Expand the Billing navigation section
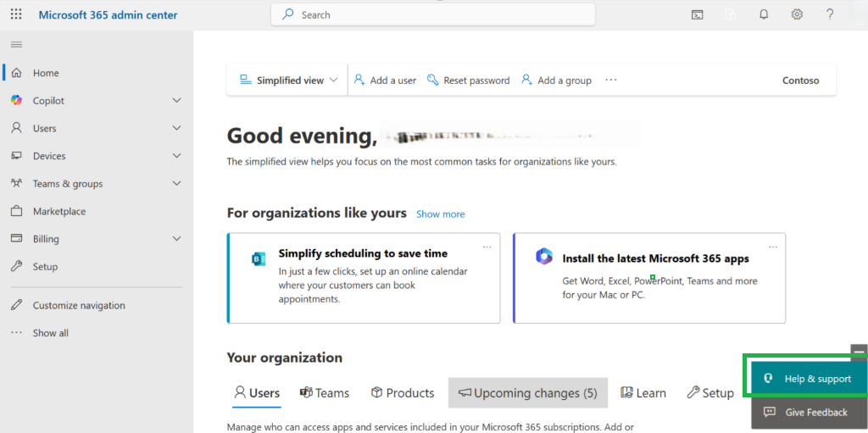Image resolution: width=868 pixels, height=433 pixels. point(176,239)
